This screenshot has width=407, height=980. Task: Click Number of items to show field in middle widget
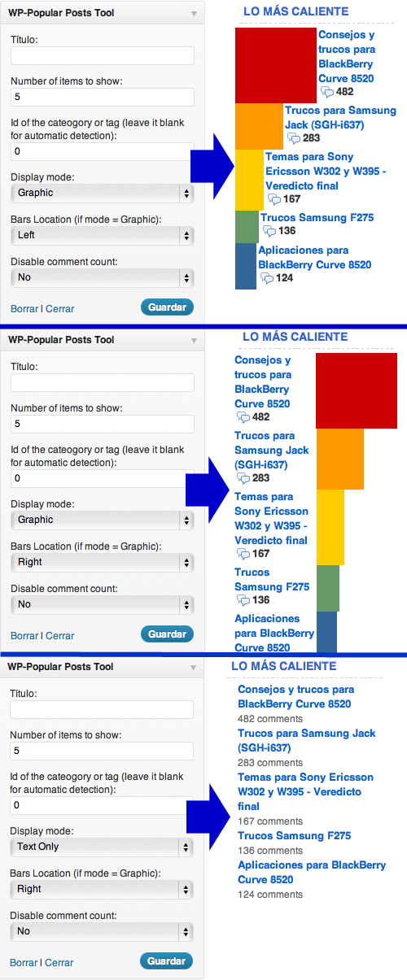pyautogui.click(x=103, y=424)
